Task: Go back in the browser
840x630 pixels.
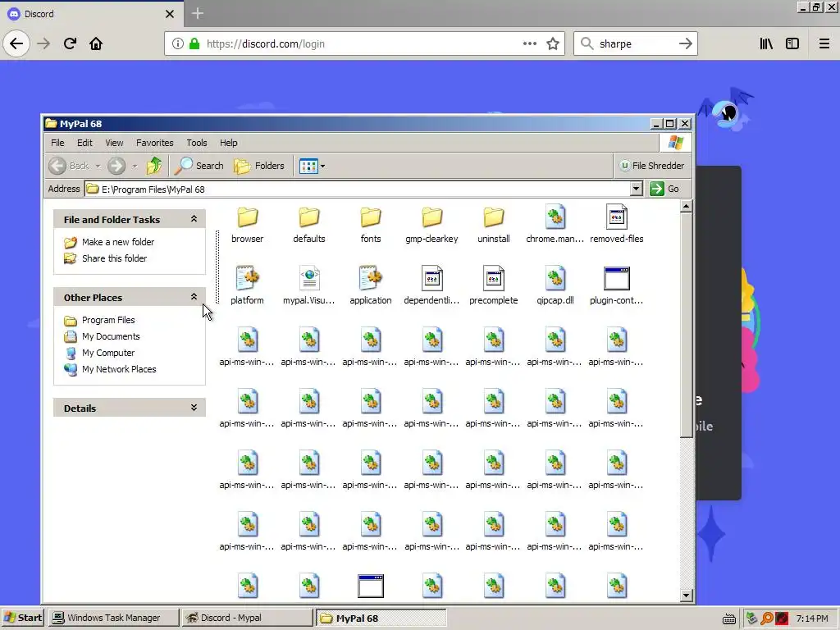Action: click(x=16, y=43)
